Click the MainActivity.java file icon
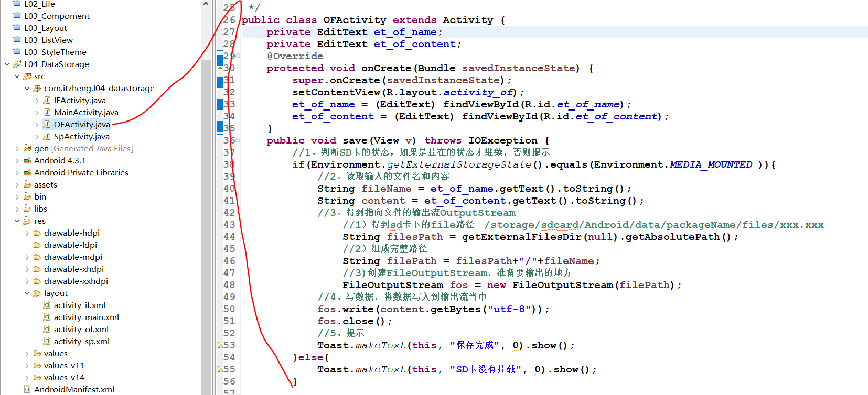This screenshot has height=395, width=868. pos(47,112)
